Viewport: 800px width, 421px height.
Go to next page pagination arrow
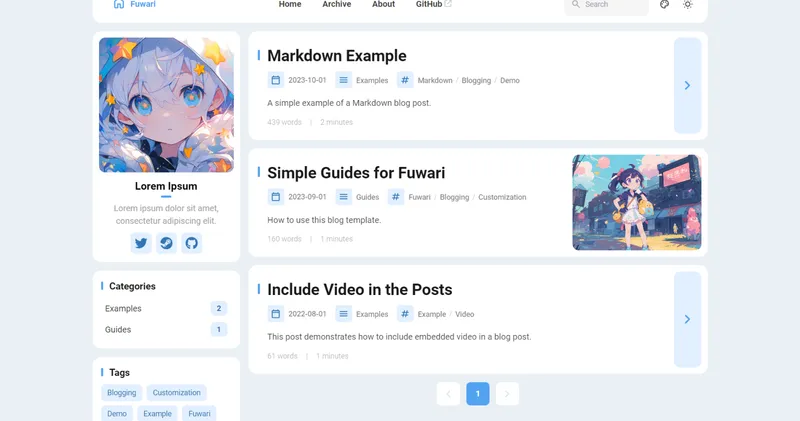coord(507,394)
